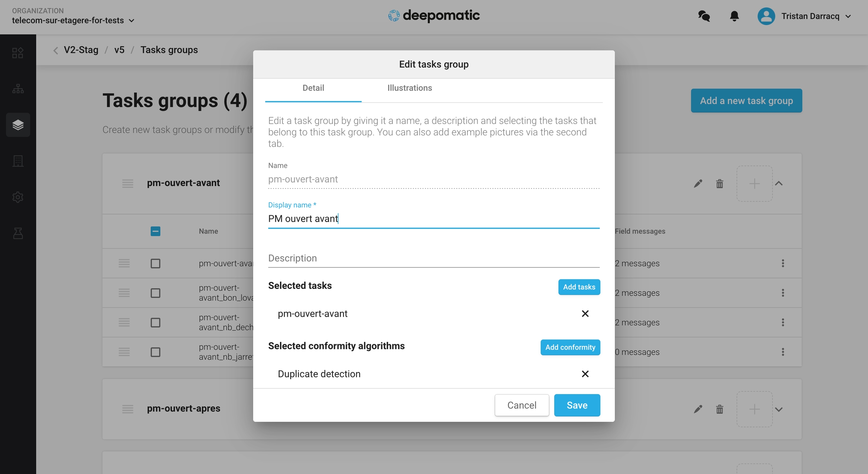868x474 pixels.
Task: Check the pm-ouvert-avant_bon_lova row checkbox
Action: (x=155, y=293)
